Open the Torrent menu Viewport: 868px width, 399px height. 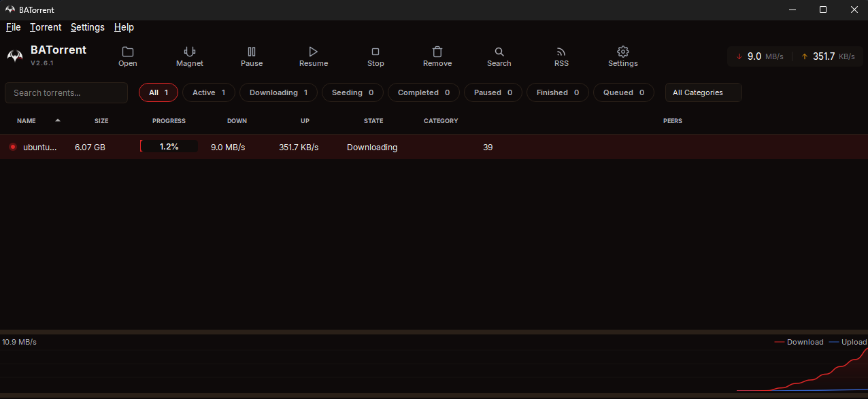[46, 27]
